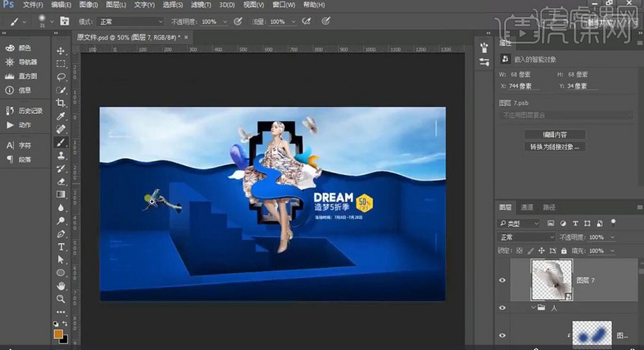Open the orange foreground color swatch
The width and height of the screenshot is (644, 350).
pyautogui.click(x=58, y=334)
